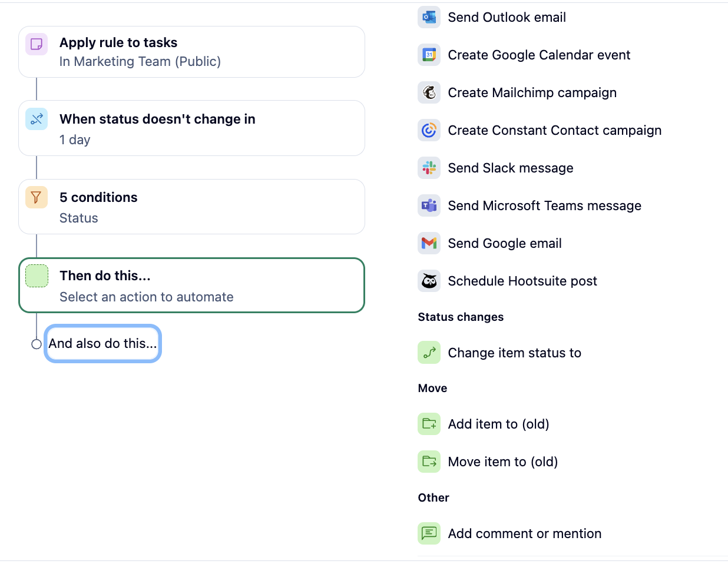This screenshot has width=728, height=564.
Task: Click the orange filter conditions icon
Action: click(x=37, y=197)
